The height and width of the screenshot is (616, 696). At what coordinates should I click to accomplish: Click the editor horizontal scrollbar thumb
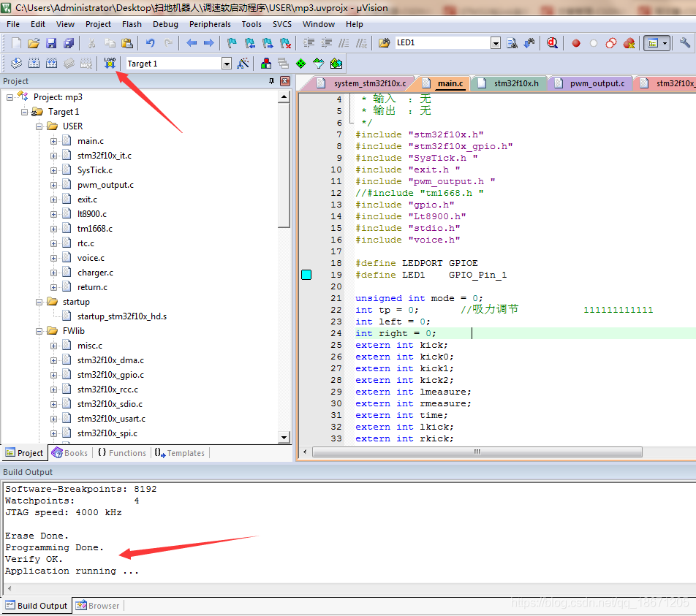tap(477, 452)
